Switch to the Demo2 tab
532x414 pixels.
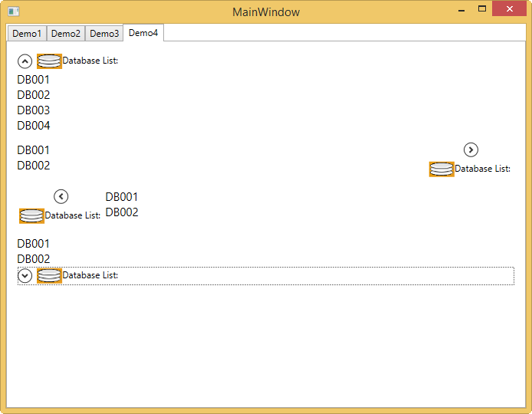[65, 34]
